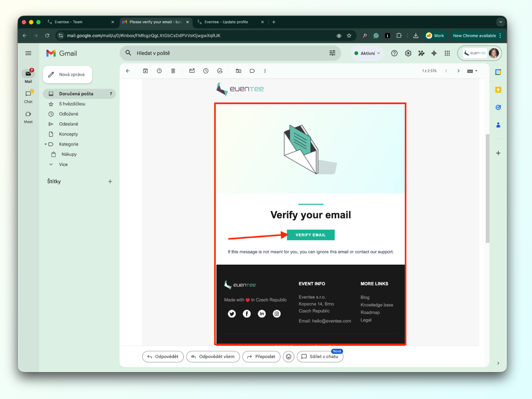Go back to inbox with the arrow icon
This screenshot has height=399, width=532.
128,71
